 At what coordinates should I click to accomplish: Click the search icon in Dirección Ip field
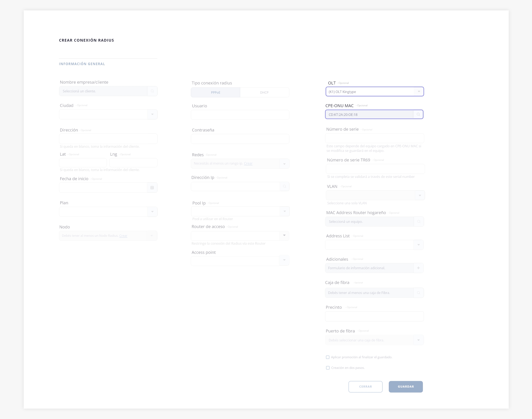284,186
